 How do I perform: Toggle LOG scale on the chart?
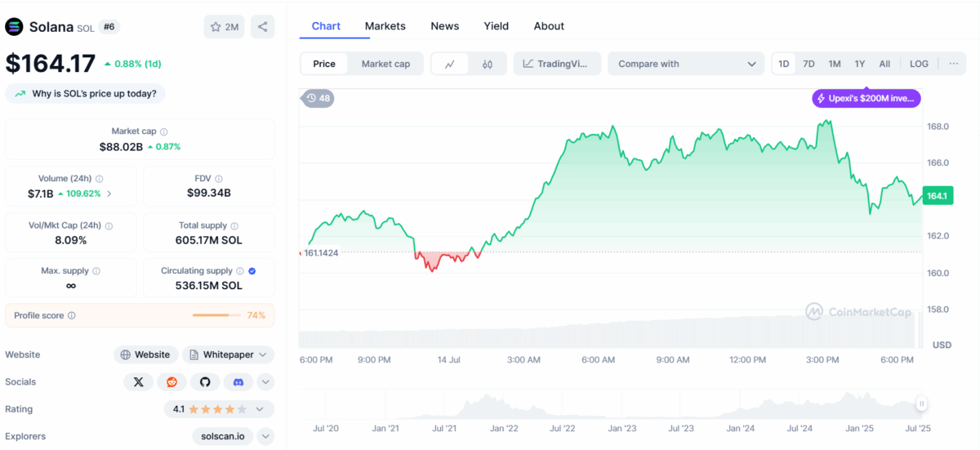[x=919, y=64]
